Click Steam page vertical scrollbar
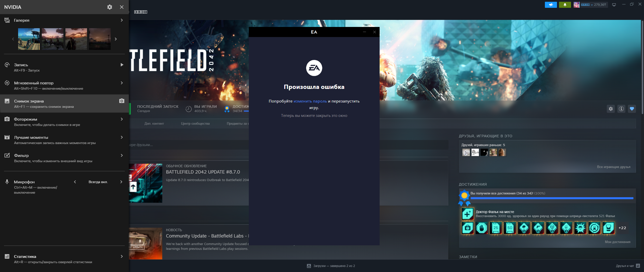Screen dimensions: 644x272 (642, 67)
